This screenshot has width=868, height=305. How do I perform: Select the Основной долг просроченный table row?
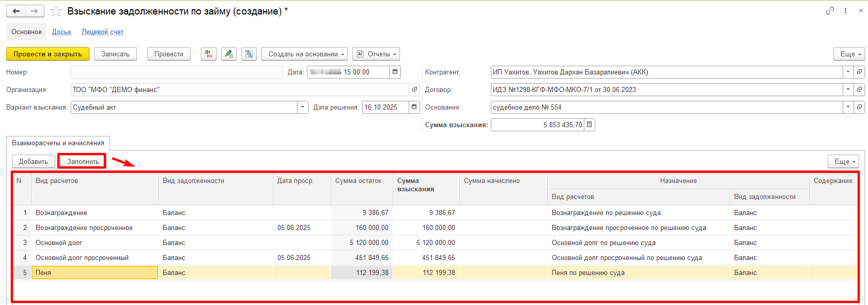click(x=435, y=257)
